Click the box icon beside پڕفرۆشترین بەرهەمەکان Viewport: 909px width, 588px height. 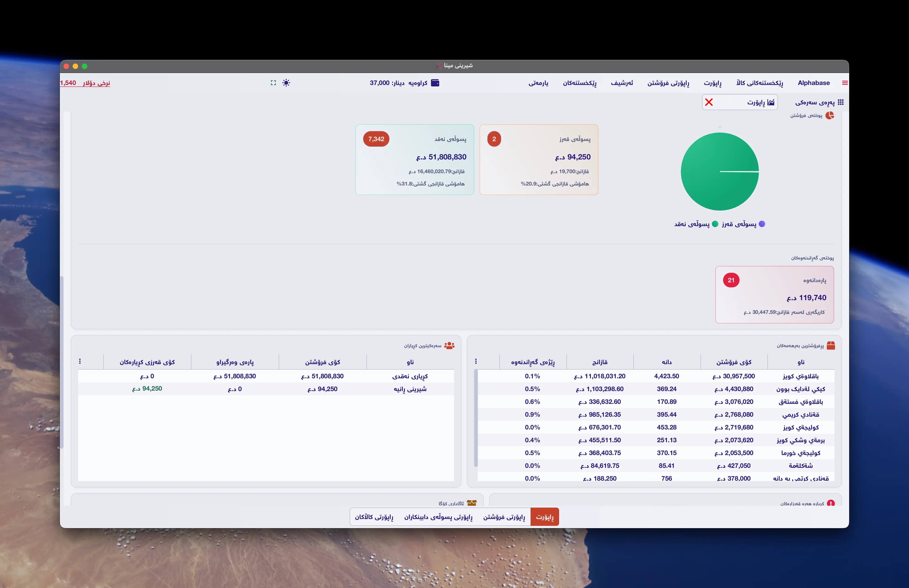(x=831, y=346)
